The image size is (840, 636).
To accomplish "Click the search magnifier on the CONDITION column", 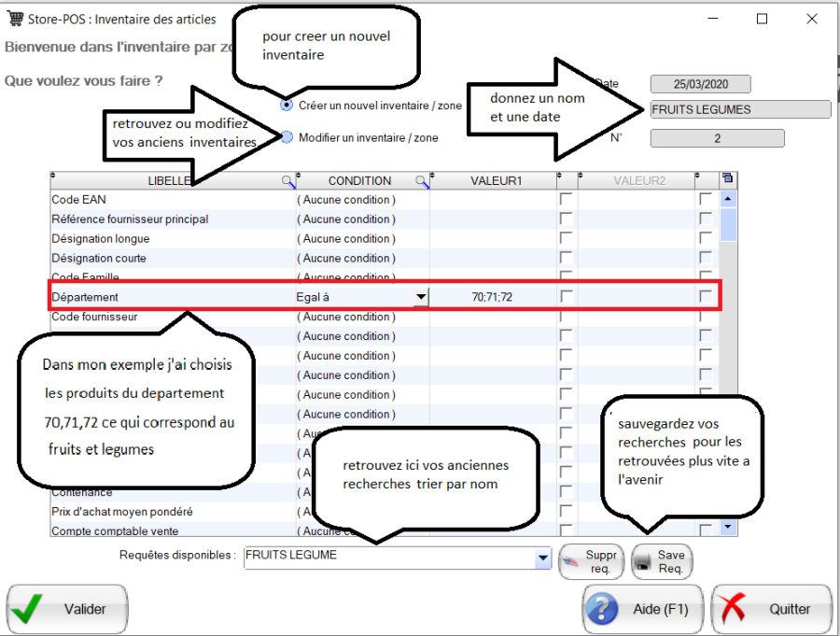I will 420,179.
